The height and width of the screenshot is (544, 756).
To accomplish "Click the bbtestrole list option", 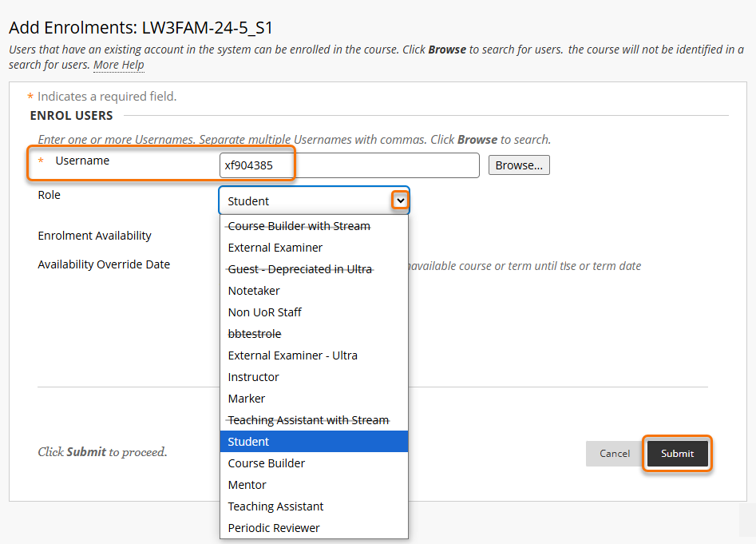I will click(255, 334).
